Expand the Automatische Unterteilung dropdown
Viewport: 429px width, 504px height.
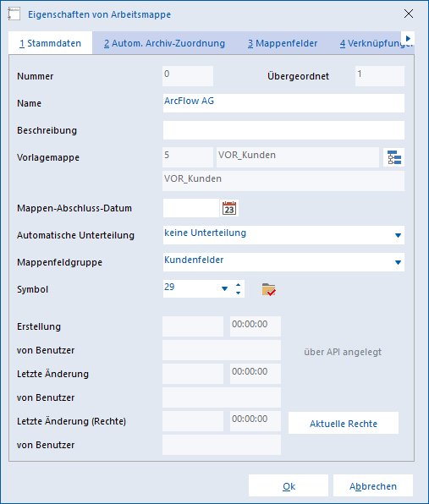[x=398, y=235]
